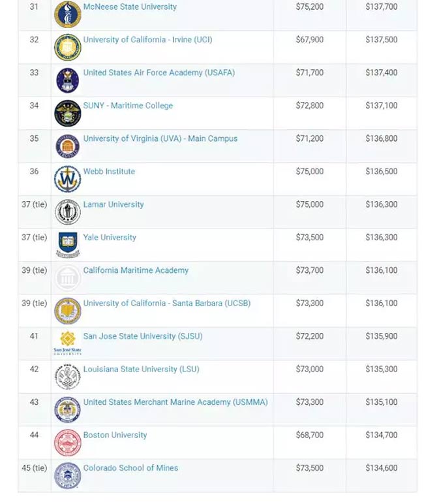Open UC Santa Barbara (UCSB) link
This screenshot has height=504, width=424.
[167, 303]
